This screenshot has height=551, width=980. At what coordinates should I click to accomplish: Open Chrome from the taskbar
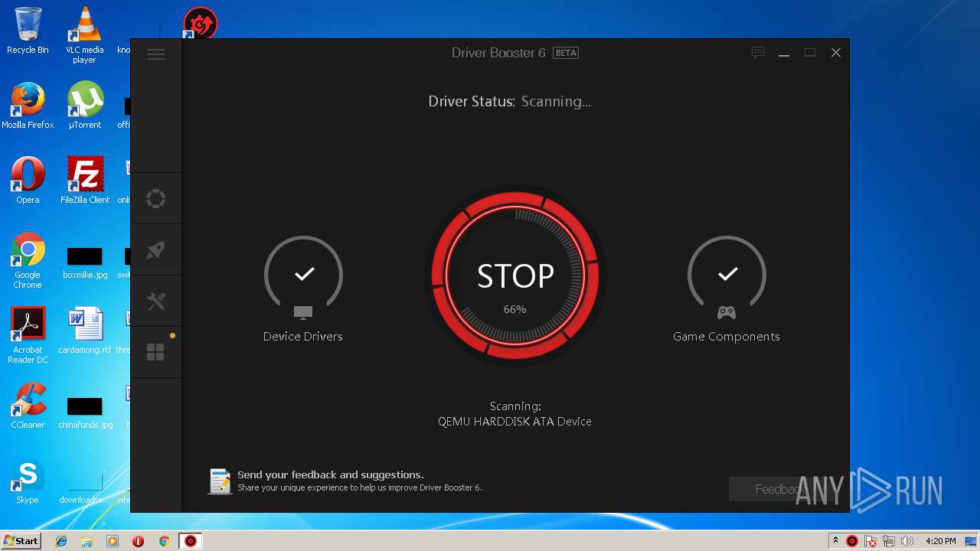[164, 541]
